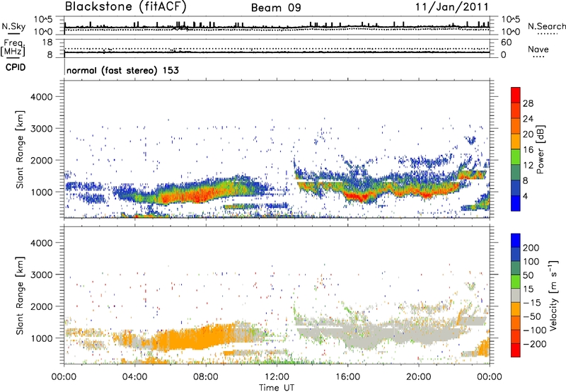Click the date "11/Jan/2011"
Screen dimensions: 566x392
[451, 7]
